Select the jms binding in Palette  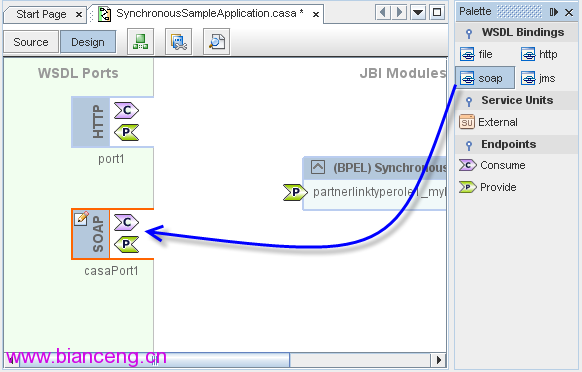click(538, 78)
